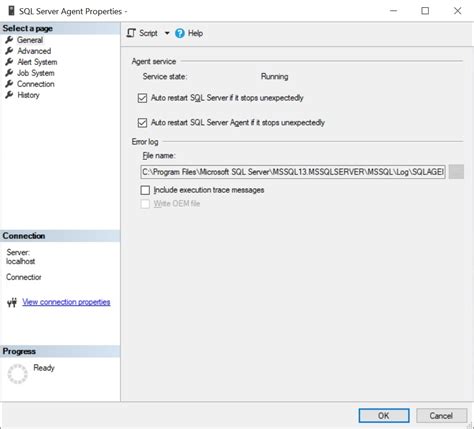474x429 pixels.
Task: Click the connection properties plug icon
Action: click(x=12, y=302)
